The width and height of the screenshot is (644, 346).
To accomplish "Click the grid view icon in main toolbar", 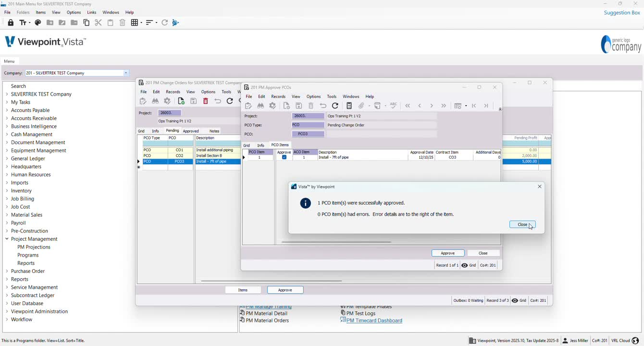I will pyautogui.click(x=135, y=23).
